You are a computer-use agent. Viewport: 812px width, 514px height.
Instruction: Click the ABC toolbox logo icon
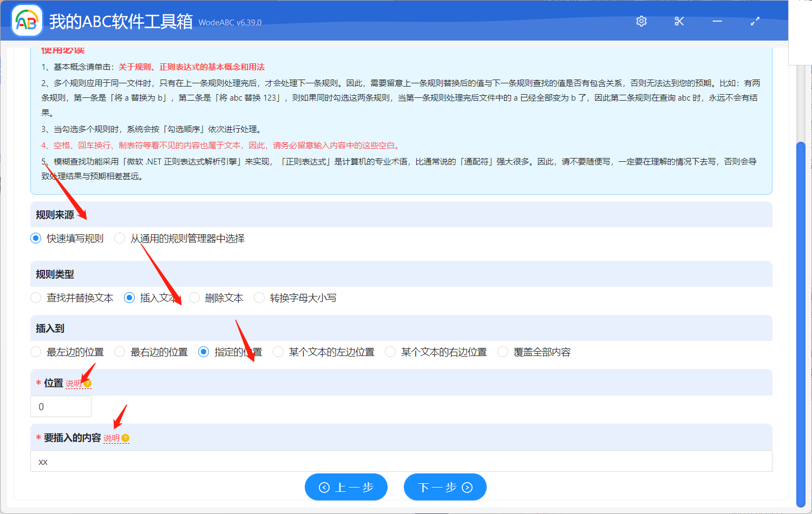click(x=25, y=21)
